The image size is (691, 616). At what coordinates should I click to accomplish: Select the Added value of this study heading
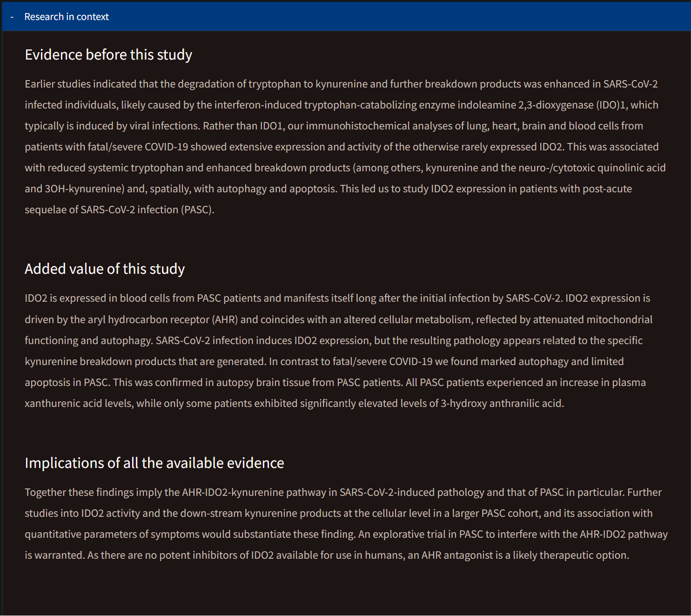pyautogui.click(x=105, y=269)
